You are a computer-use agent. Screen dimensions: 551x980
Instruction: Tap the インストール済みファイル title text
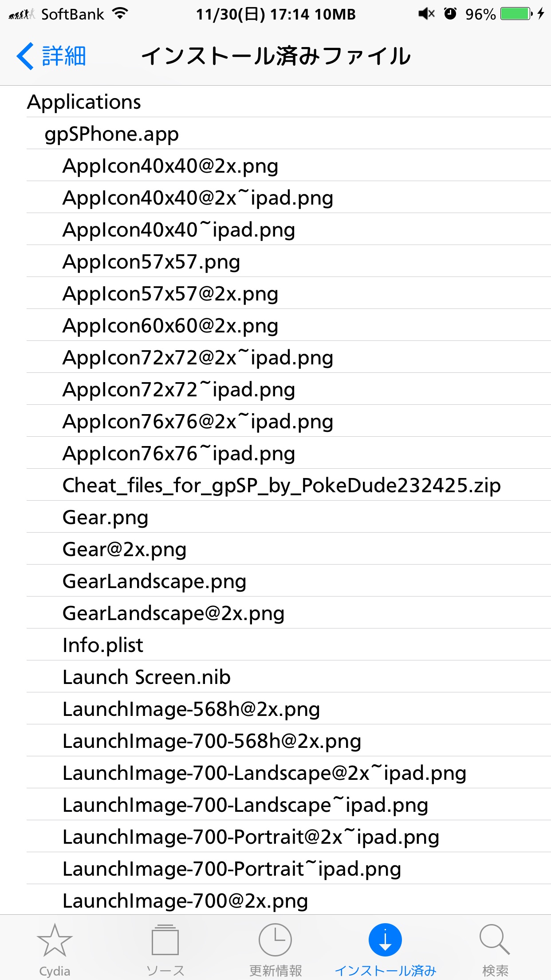[276, 56]
